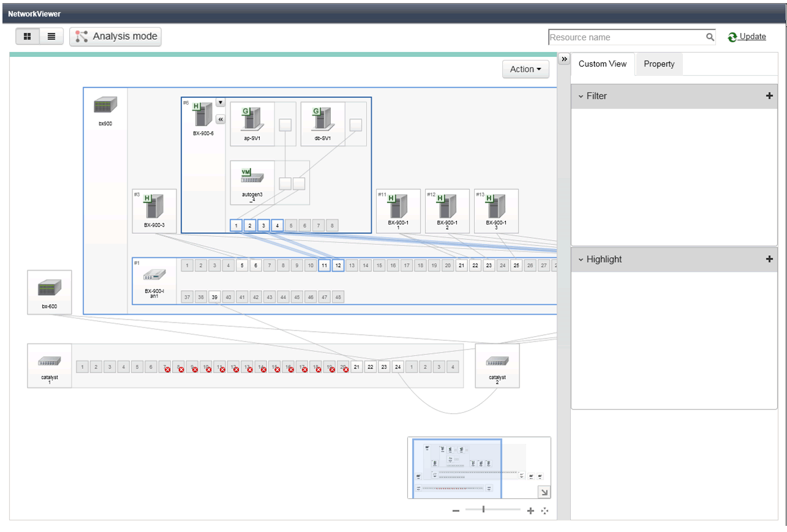Image resolution: width=787 pixels, height=532 pixels.
Task: Click the autogen3_4 virtual switch icon
Action: pos(252,176)
